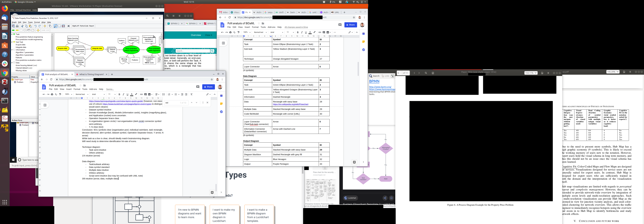Pick the green ellipse Task shape tool

[13, 30]
